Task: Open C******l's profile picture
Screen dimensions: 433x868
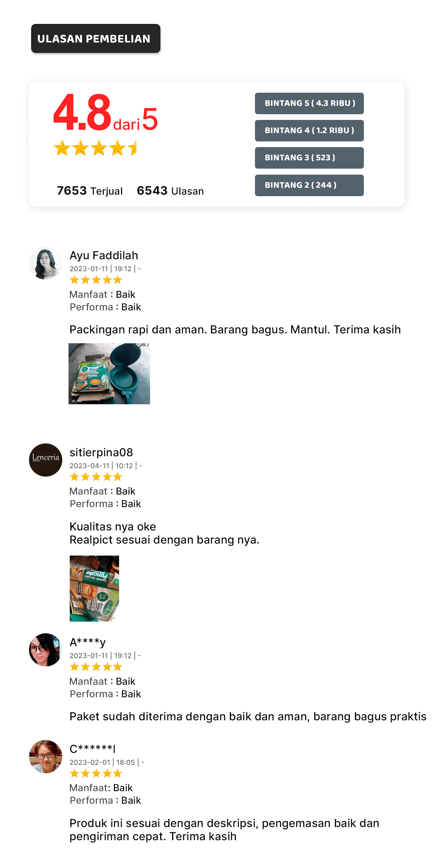Action: (x=45, y=756)
